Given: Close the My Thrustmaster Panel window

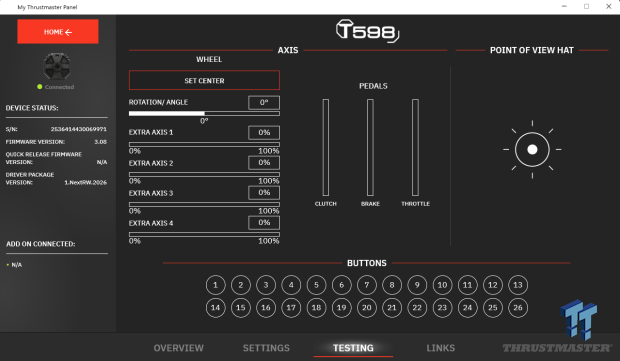Looking at the screenshot, I should click(609, 7).
